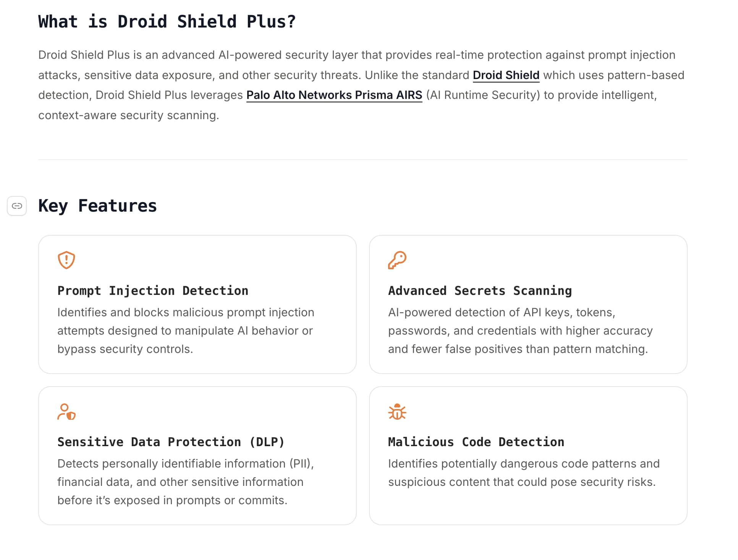
Task: Click the shield warning icon for Prompt Injection Detection
Action: click(66, 260)
